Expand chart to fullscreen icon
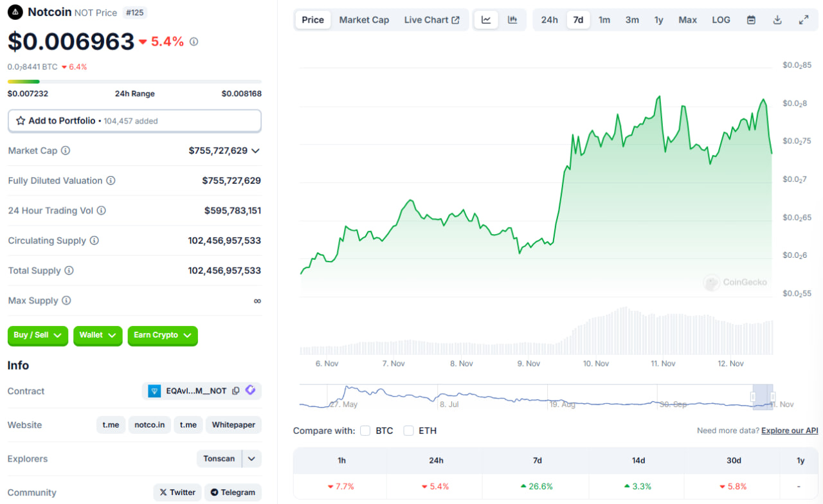This screenshot has height=504, width=823. (804, 20)
